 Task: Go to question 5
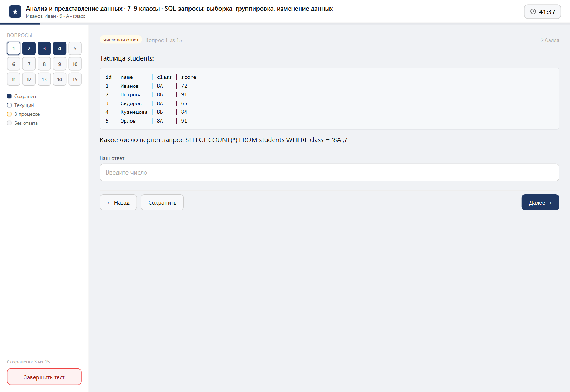pos(75,48)
